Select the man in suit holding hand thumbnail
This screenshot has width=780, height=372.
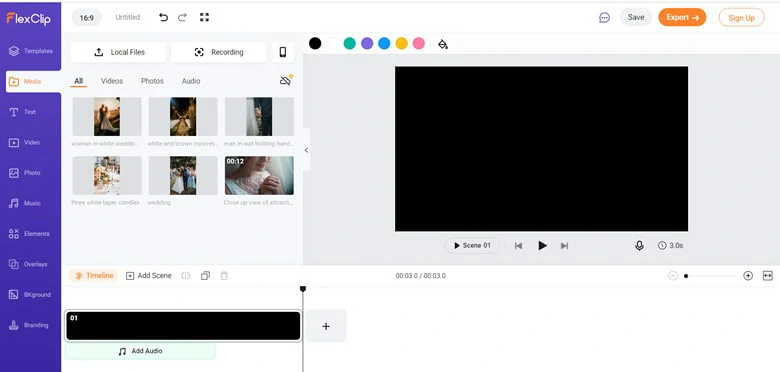pos(259,116)
